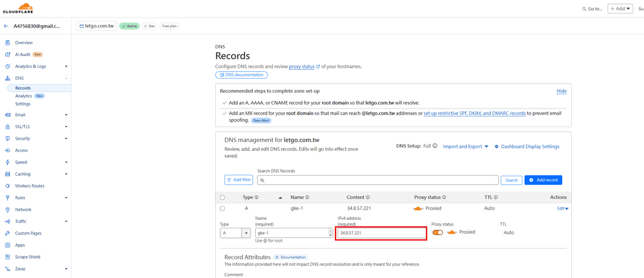
Task: Collapse the Edit link for gke-1
Action: pyautogui.click(x=563, y=208)
